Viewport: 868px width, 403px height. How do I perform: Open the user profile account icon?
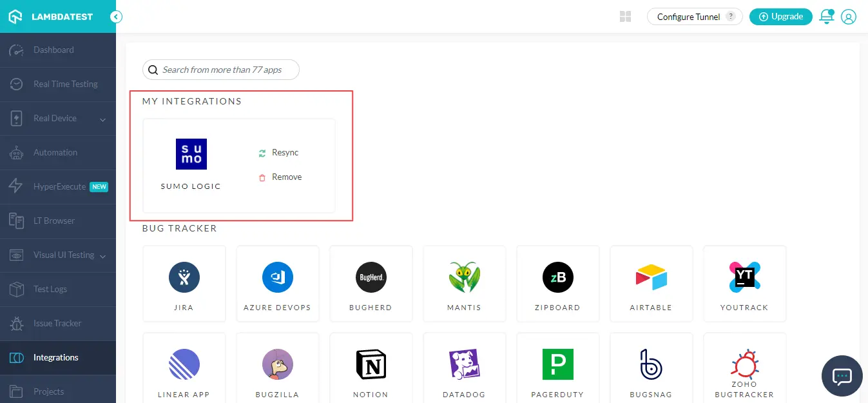click(x=849, y=17)
